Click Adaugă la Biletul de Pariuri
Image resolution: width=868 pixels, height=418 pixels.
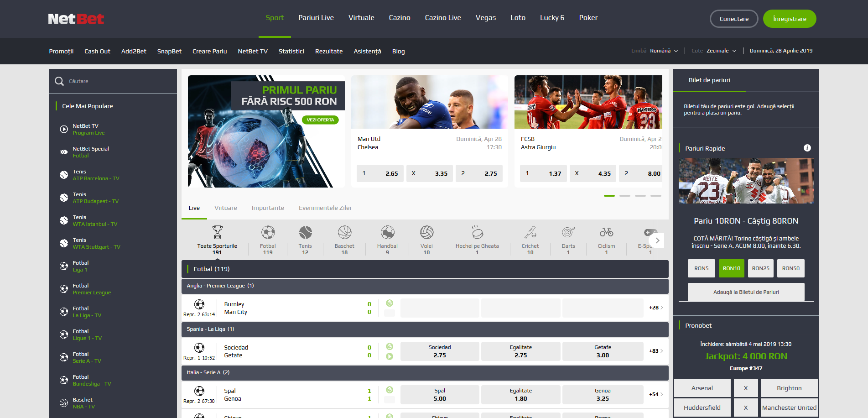pos(746,292)
